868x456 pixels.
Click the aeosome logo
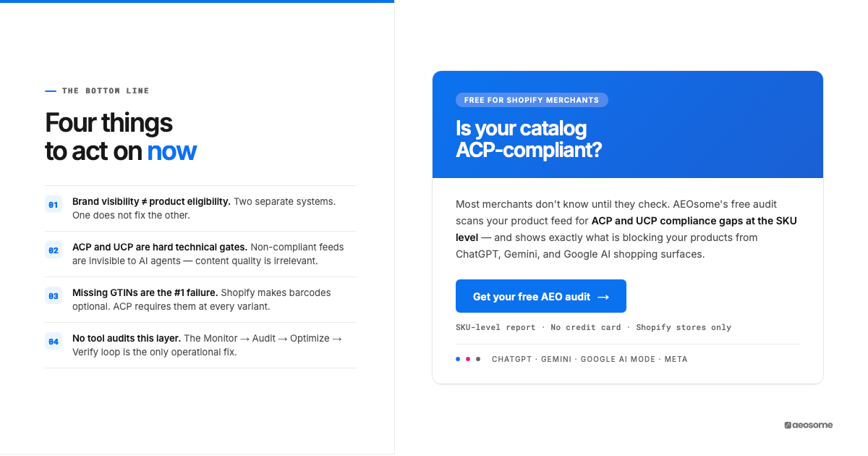point(808,425)
